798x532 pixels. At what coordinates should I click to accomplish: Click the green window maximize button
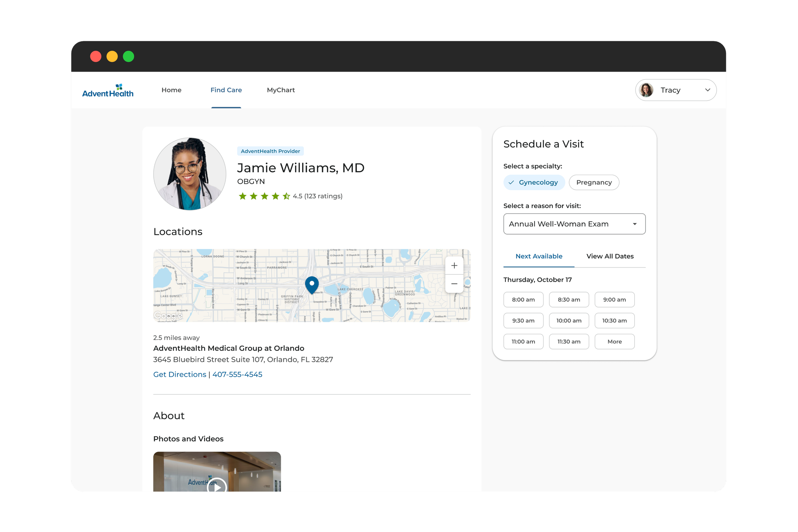128,56
